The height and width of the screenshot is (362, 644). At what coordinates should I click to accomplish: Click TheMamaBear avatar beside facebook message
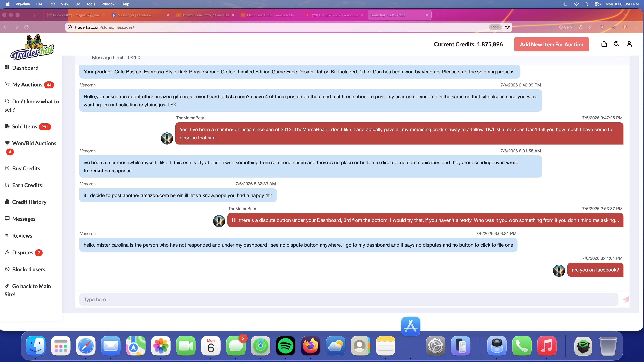pyautogui.click(x=559, y=270)
